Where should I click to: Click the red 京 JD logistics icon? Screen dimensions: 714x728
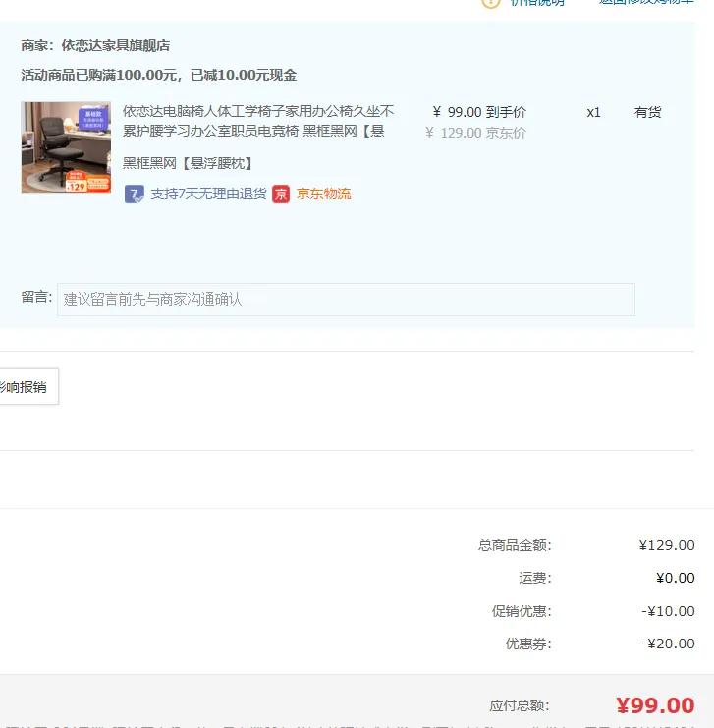coord(281,195)
